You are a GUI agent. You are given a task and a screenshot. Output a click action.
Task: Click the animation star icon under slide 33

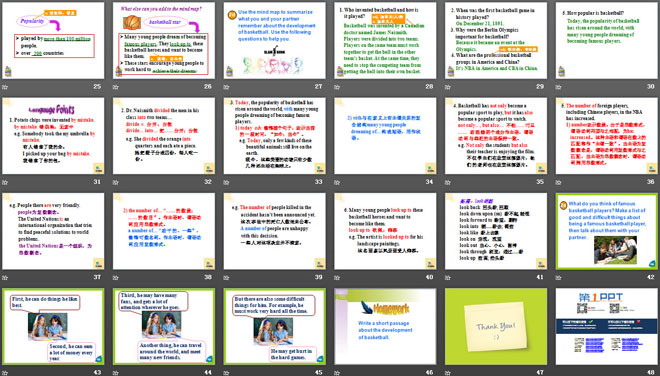click(x=226, y=182)
